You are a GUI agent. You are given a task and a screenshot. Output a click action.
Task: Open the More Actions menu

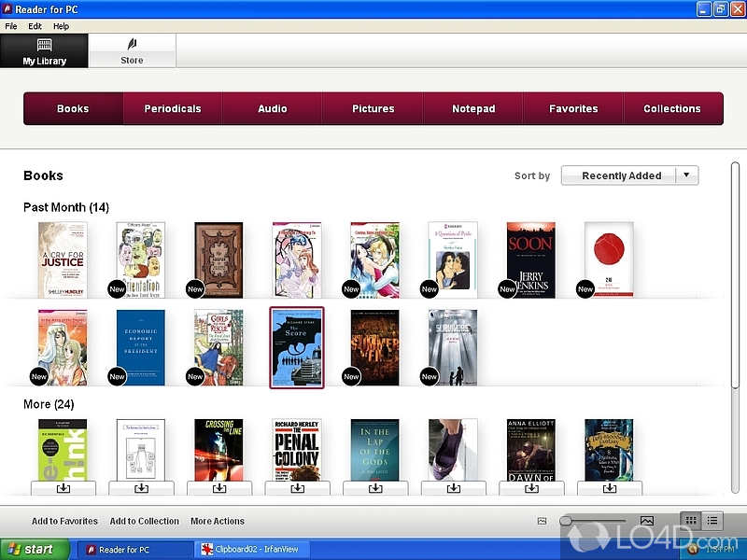tap(218, 522)
